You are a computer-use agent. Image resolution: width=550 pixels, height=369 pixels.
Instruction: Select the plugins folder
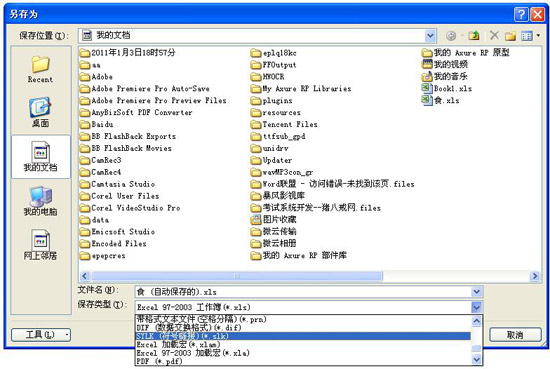point(271,100)
